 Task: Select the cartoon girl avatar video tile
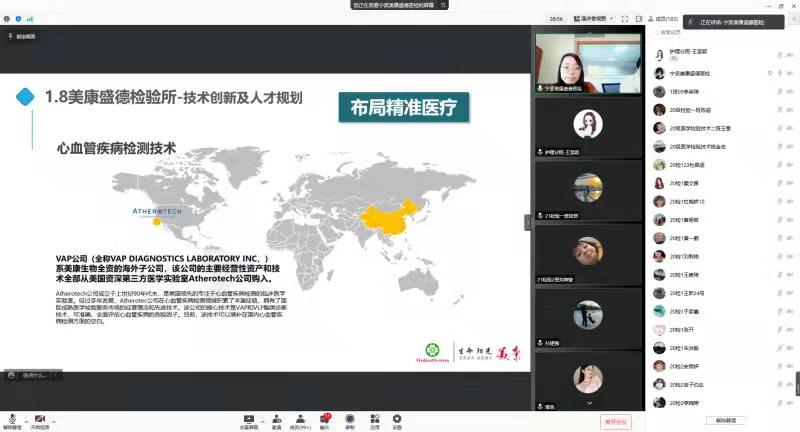point(588,127)
